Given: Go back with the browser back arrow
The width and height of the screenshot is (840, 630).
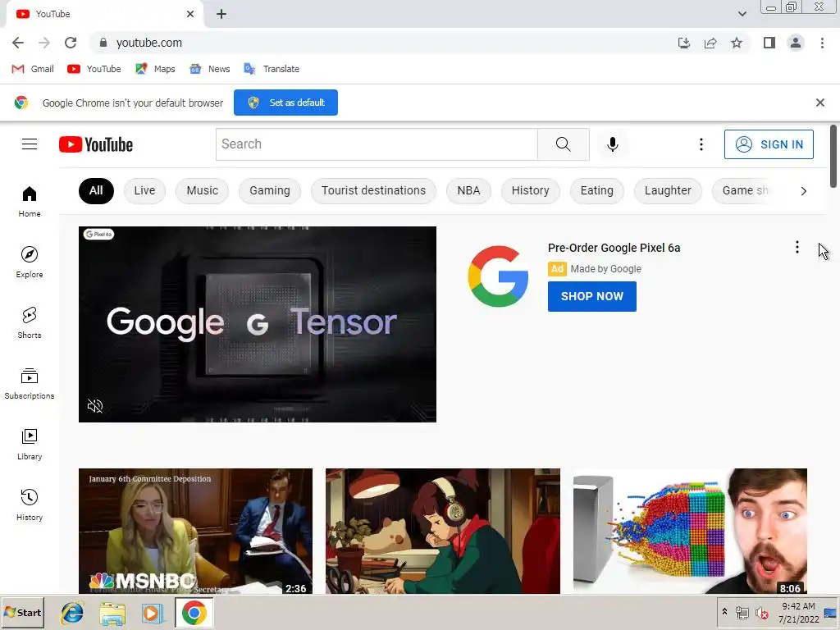Looking at the screenshot, I should click(x=18, y=43).
